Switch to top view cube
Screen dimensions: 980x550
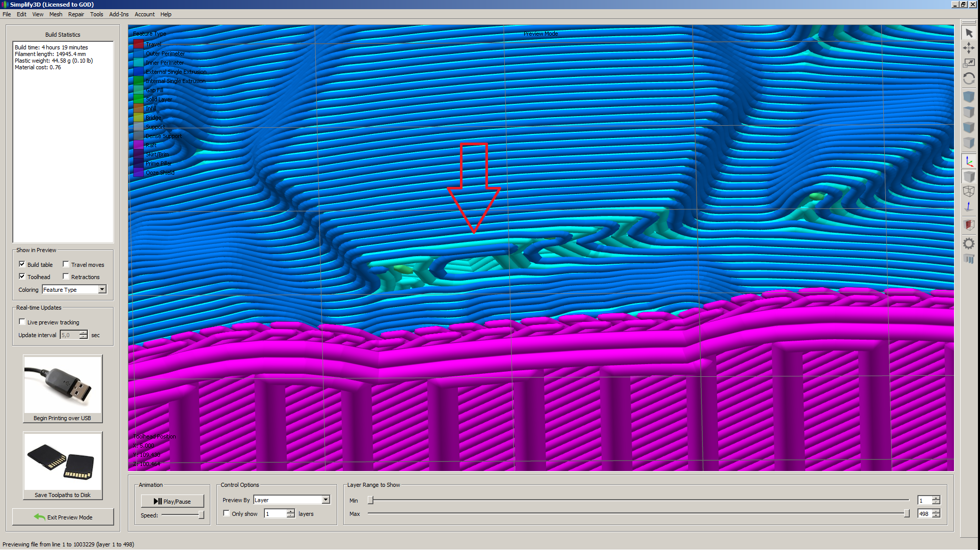pyautogui.click(x=969, y=112)
